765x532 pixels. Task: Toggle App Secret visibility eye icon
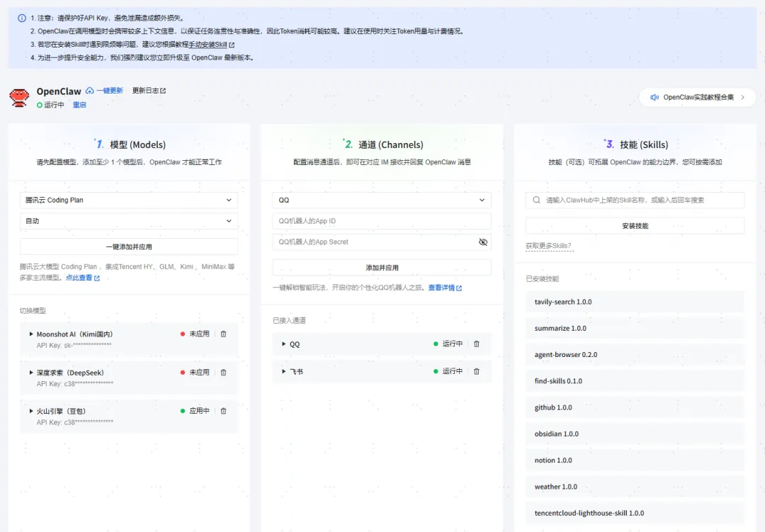pyautogui.click(x=483, y=242)
